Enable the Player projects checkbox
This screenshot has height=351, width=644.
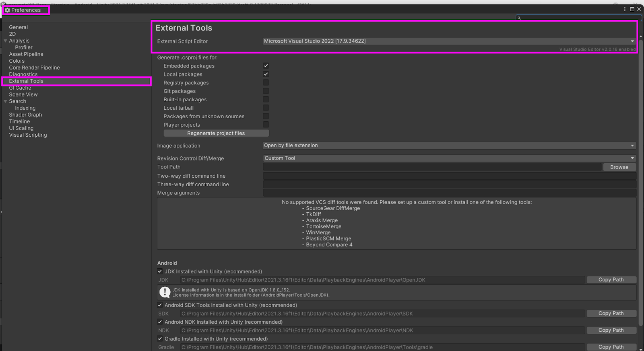click(x=266, y=125)
